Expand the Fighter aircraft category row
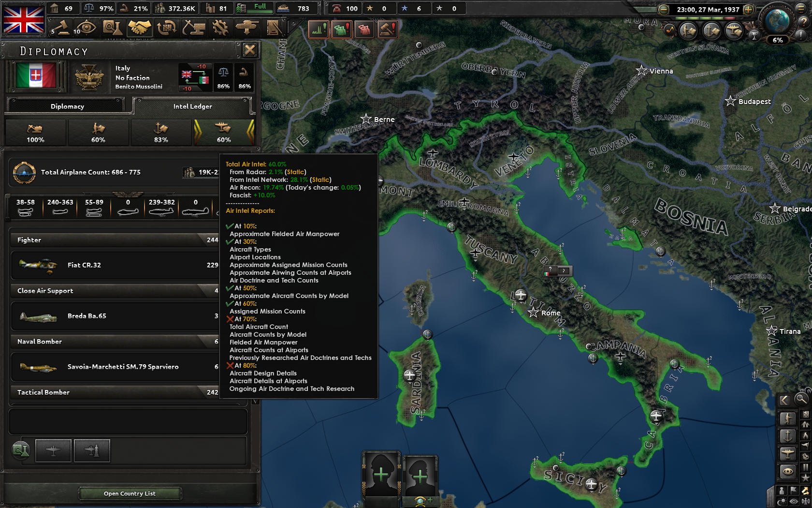 pyautogui.click(x=115, y=240)
